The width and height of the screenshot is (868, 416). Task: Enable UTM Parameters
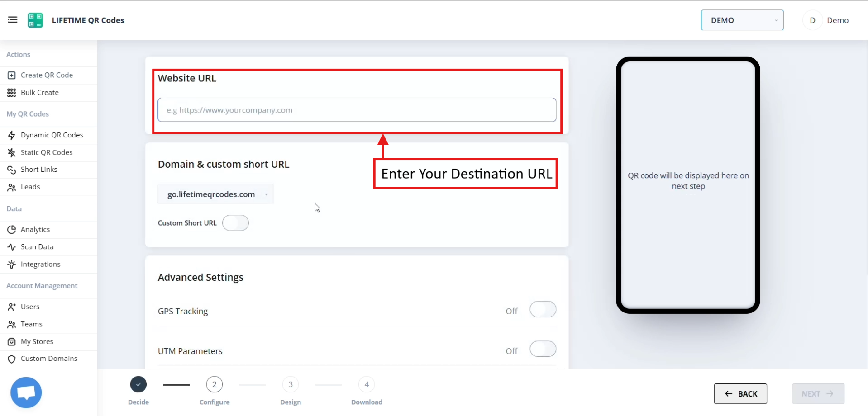[x=543, y=349]
